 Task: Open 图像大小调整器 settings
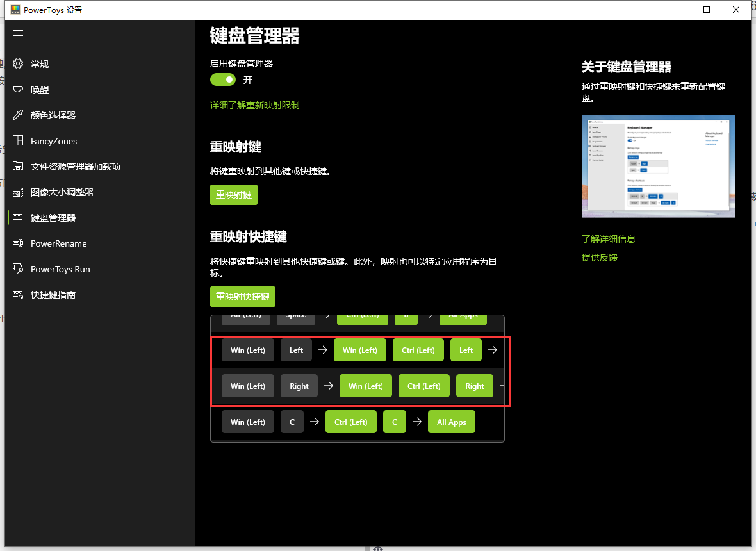100,192
